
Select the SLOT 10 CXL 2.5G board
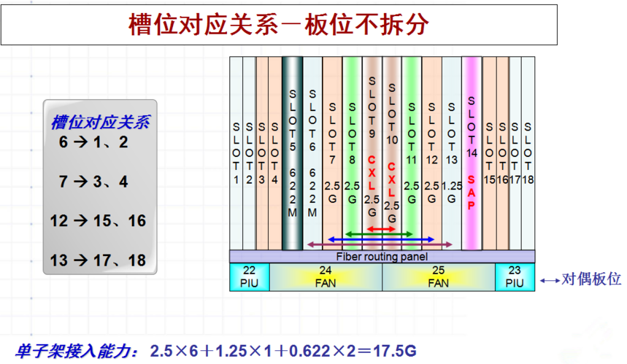tap(392, 153)
